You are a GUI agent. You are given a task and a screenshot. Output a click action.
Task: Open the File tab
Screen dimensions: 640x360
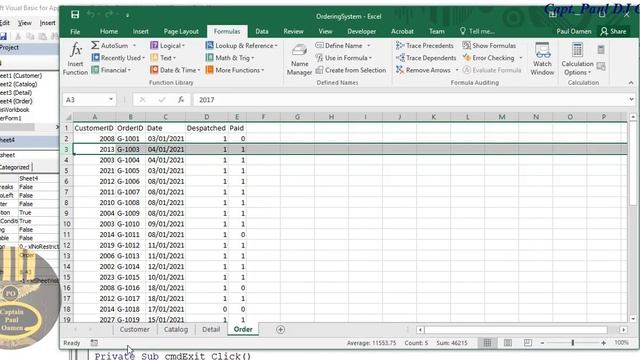pos(75,31)
